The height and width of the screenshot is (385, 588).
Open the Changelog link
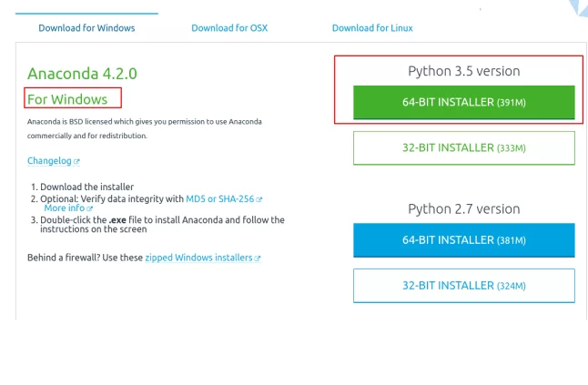pyautogui.click(x=49, y=161)
